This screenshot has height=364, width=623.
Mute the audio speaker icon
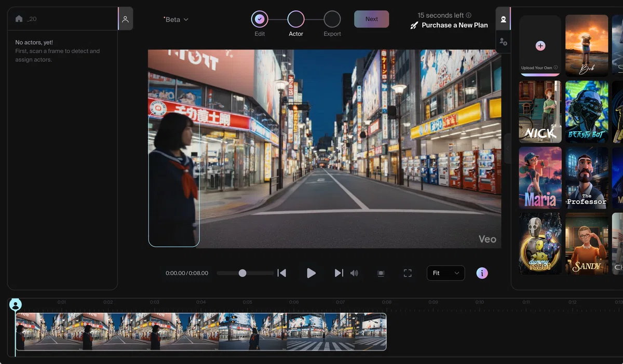click(x=354, y=273)
